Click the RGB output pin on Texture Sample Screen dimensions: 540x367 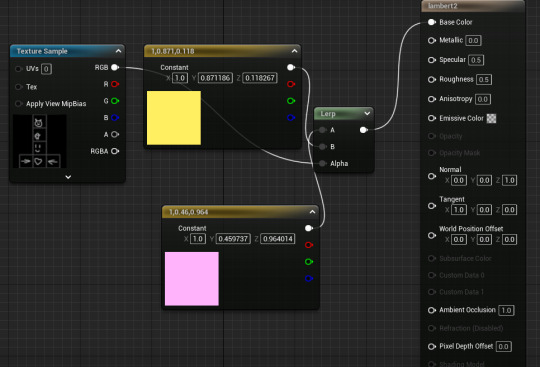115,67
